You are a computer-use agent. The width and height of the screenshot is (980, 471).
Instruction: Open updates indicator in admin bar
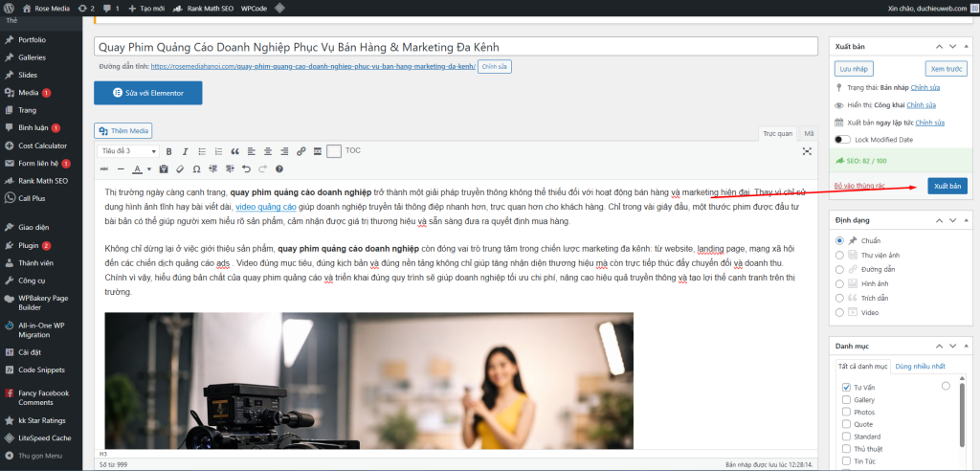pos(84,9)
